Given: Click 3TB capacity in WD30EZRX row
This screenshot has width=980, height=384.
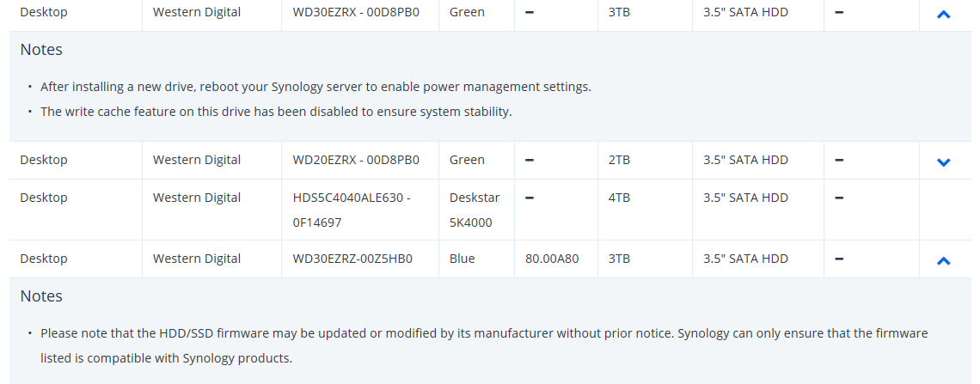Looking at the screenshot, I should [x=619, y=12].
